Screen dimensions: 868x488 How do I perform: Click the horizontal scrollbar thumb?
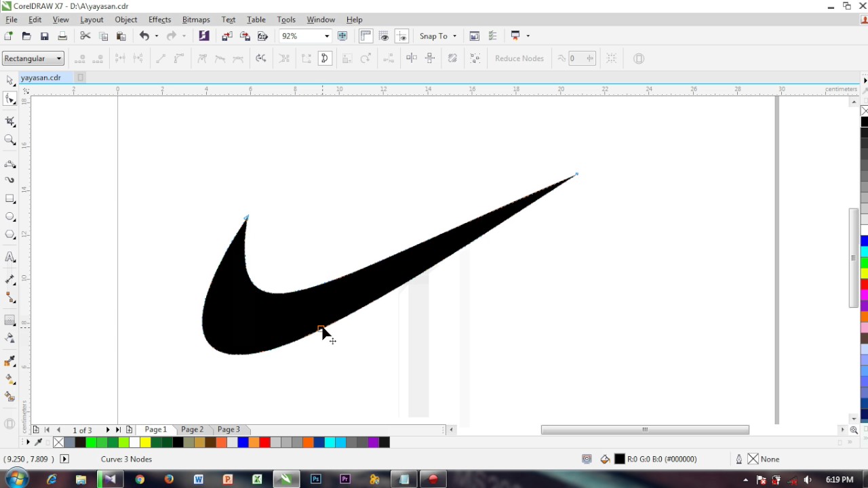[x=645, y=430]
